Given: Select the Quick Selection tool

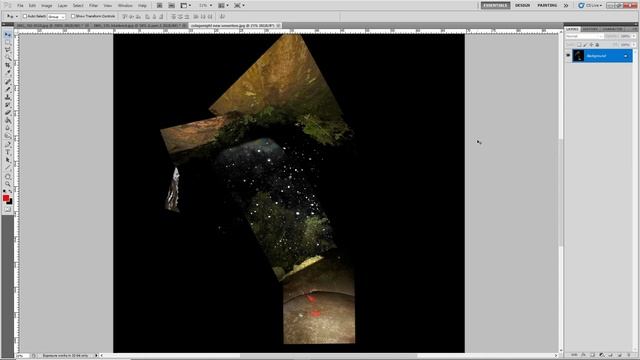Looking at the screenshot, I should 8,58.
